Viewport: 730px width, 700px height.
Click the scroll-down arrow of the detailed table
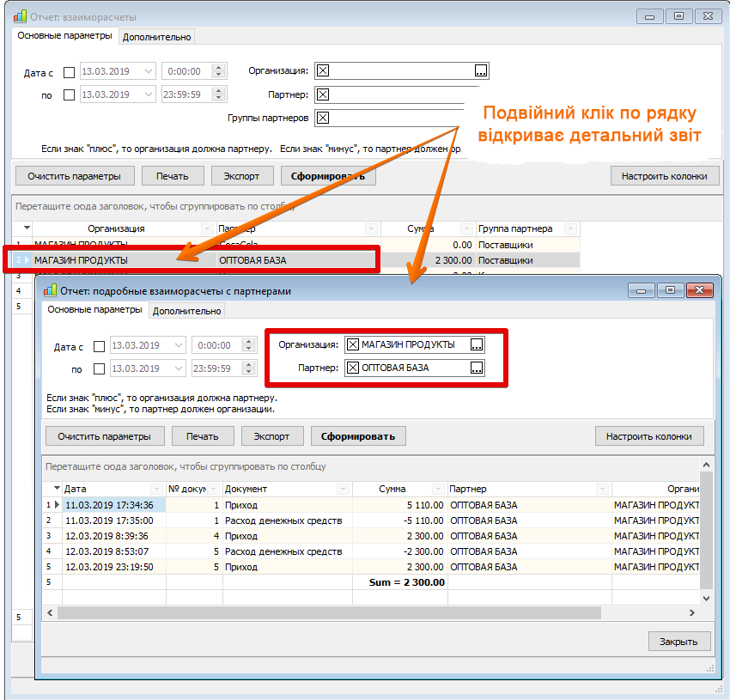[706, 599]
